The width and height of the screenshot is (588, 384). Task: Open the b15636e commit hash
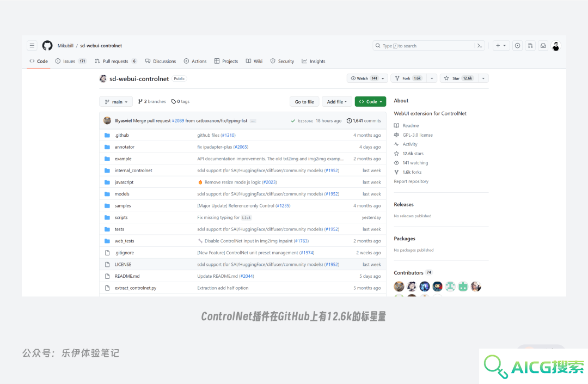pos(305,121)
